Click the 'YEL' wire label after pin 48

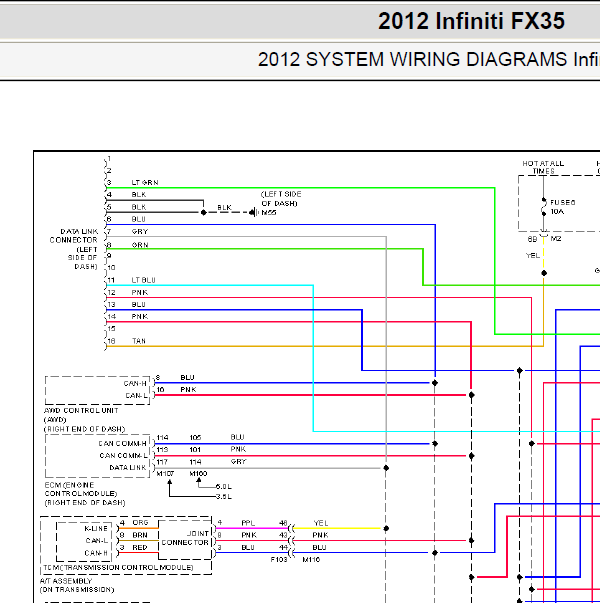[x=321, y=523]
